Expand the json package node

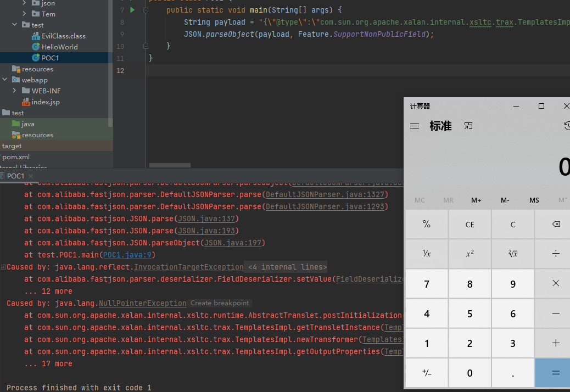(24, 3)
